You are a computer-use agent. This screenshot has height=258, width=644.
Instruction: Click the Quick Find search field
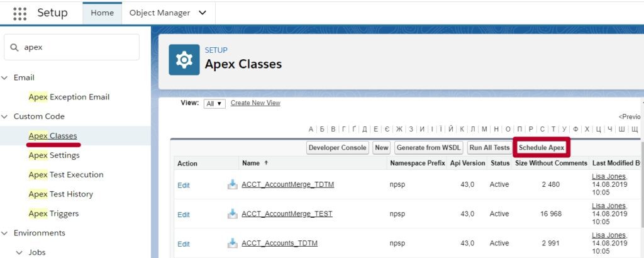click(72, 47)
